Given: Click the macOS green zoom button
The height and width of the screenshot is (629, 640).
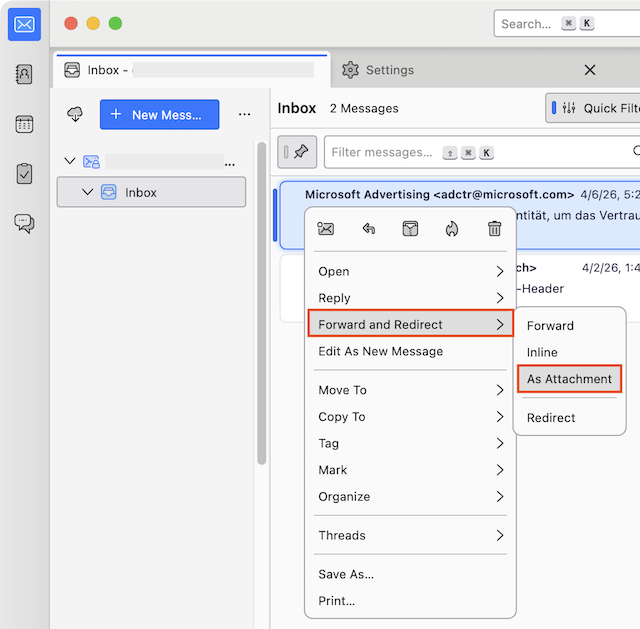Looking at the screenshot, I should pos(116,23).
